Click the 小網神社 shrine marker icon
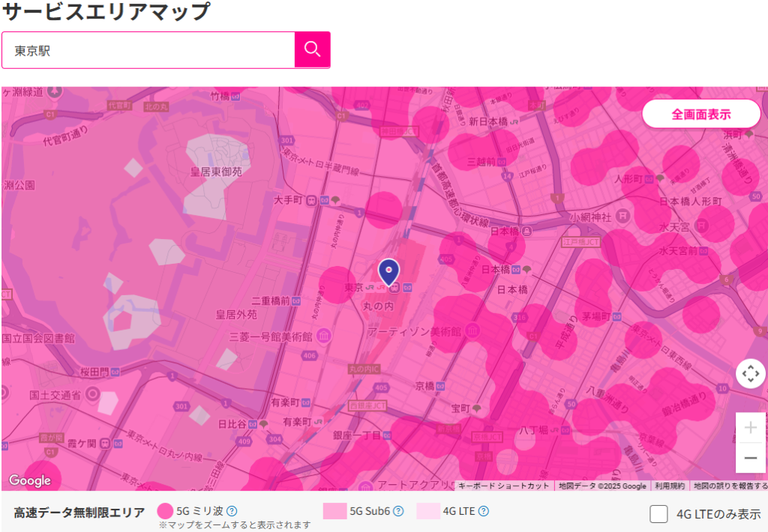 [622, 215]
